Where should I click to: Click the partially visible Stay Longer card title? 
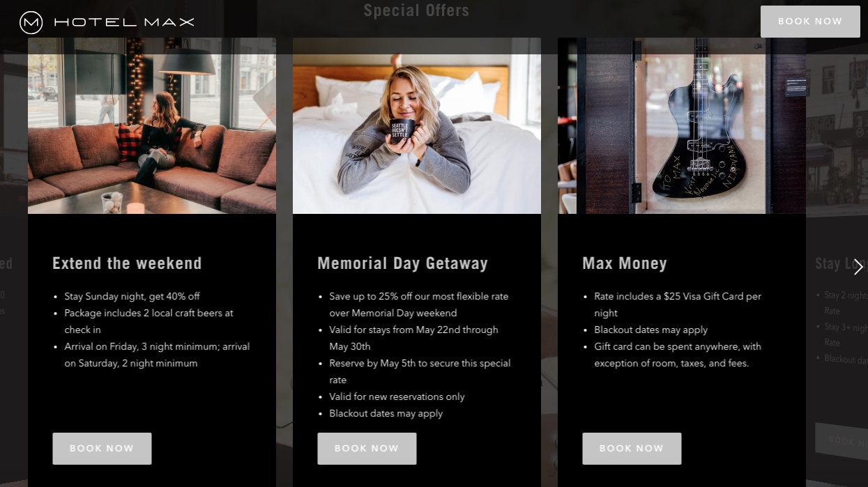click(841, 263)
